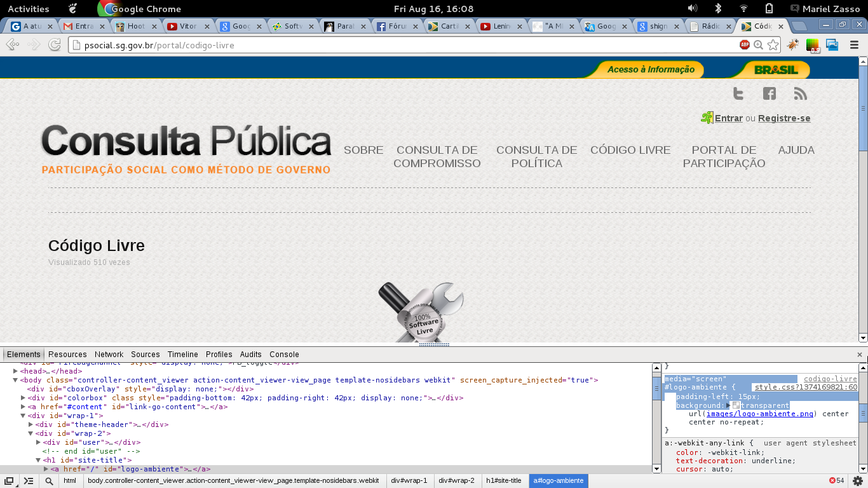The width and height of the screenshot is (868, 488).
Task: Open the Twitter icon on the page
Action: click(x=738, y=94)
